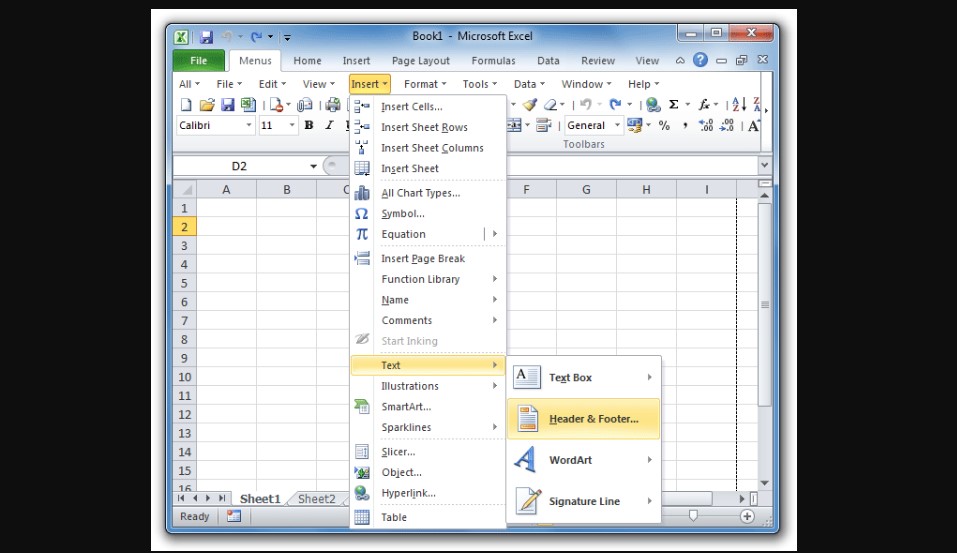Choose SmartArt from the Insert menu
The height and width of the screenshot is (553, 957).
pos(428,407)
